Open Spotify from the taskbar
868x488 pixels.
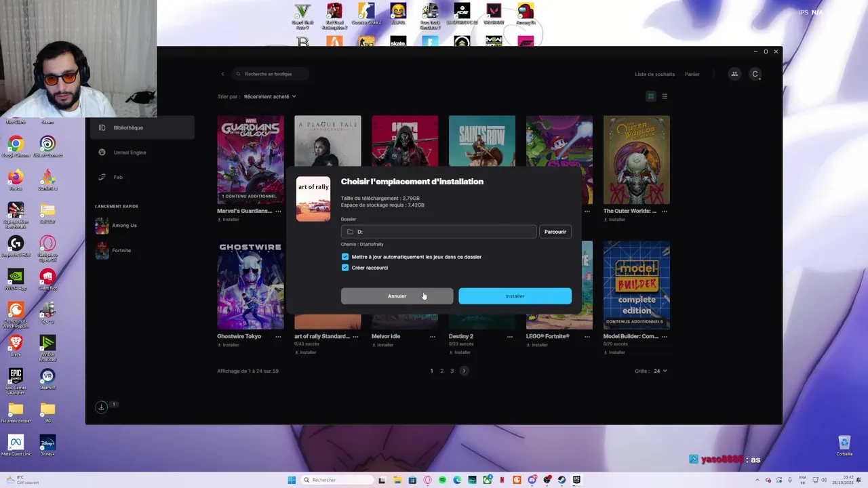442,480
